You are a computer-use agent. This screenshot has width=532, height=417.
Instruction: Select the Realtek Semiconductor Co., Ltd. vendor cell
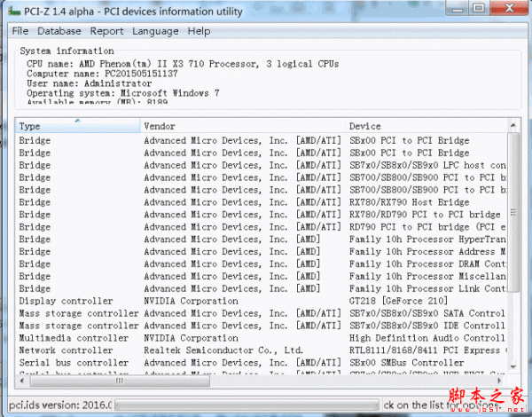[223, 350]
